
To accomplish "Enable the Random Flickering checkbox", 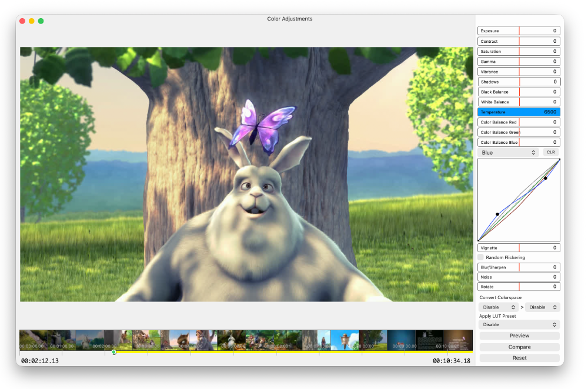I will click(x=481, y=257).
